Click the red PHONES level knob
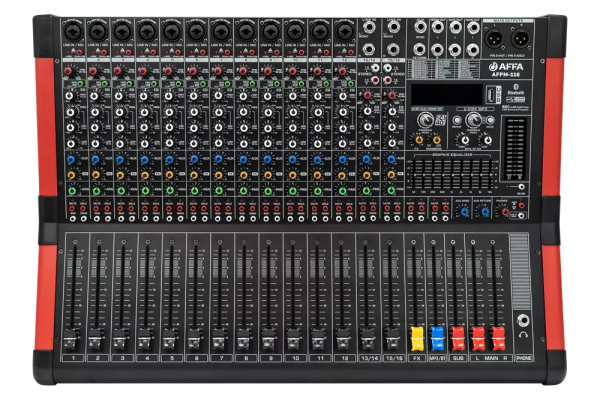 pos(505,211)
